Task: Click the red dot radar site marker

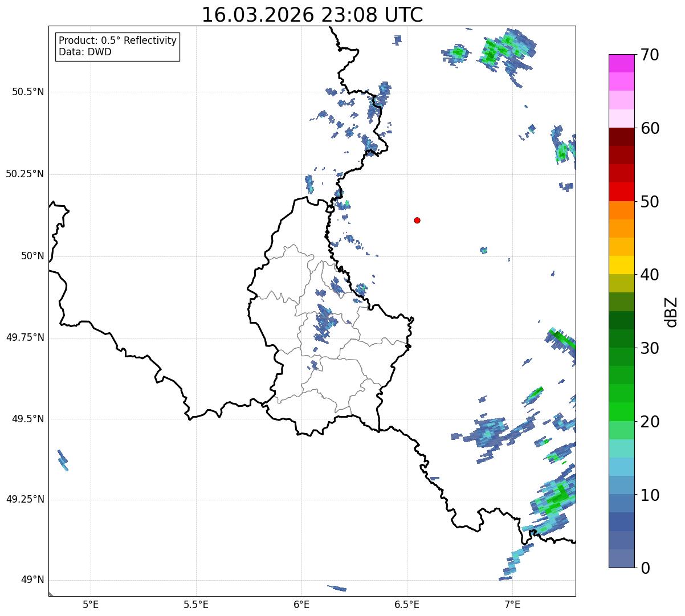Action: click(417, 220)
